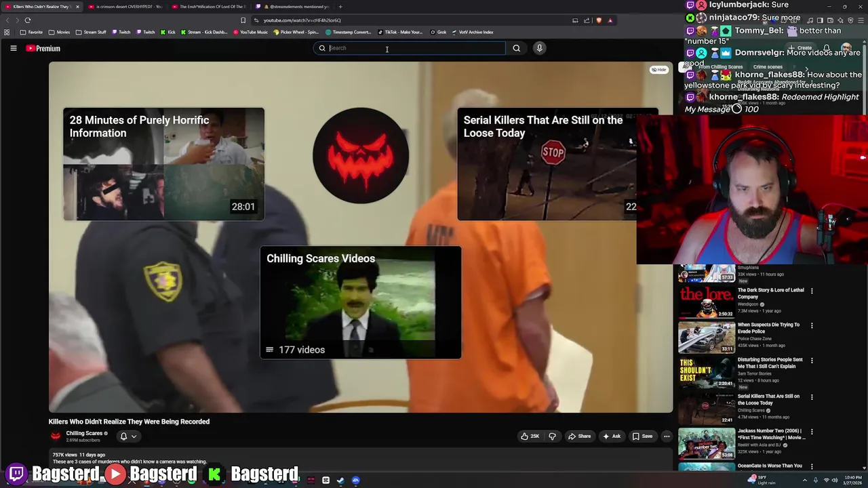The image size is (868, 488).
Task: Open options menu for 'Disturbing Stories People Sent' video
Action: coord(812,361)
